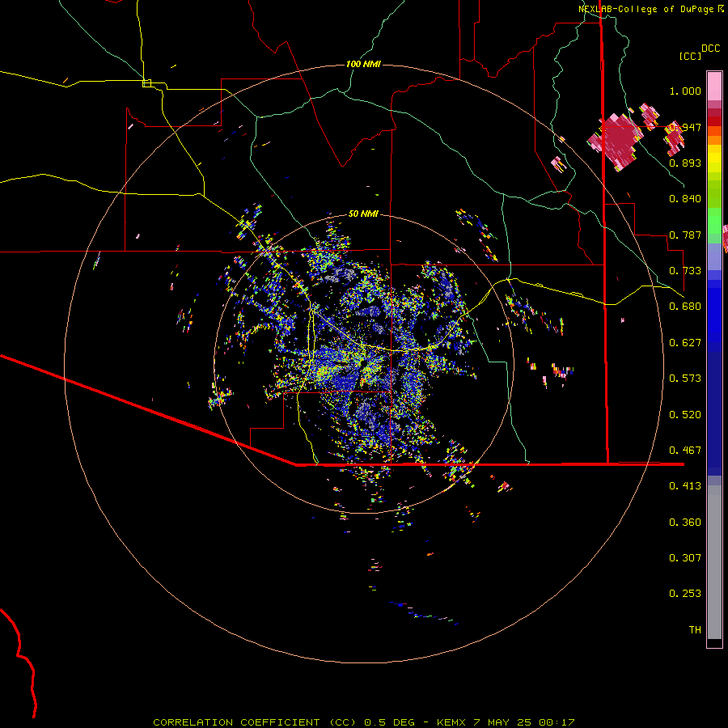This screenshot has width=728, height=728.
Task: Click the Correlation Coefficient title caption at bottom
Action: tap(363, 722)
